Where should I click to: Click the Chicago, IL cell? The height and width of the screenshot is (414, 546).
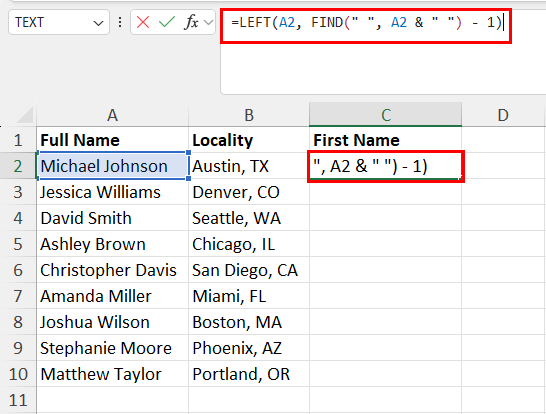(x=249, y=244)
